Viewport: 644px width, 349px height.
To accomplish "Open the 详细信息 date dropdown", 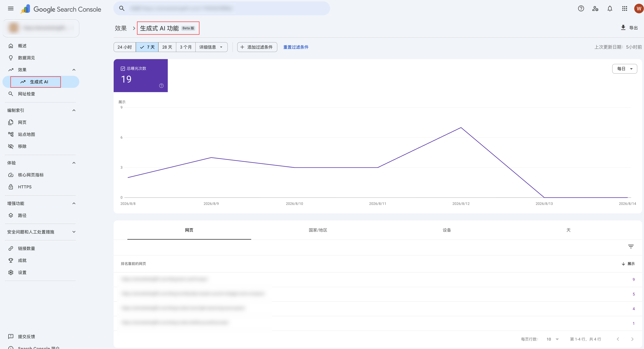I will tap(211, 47).
